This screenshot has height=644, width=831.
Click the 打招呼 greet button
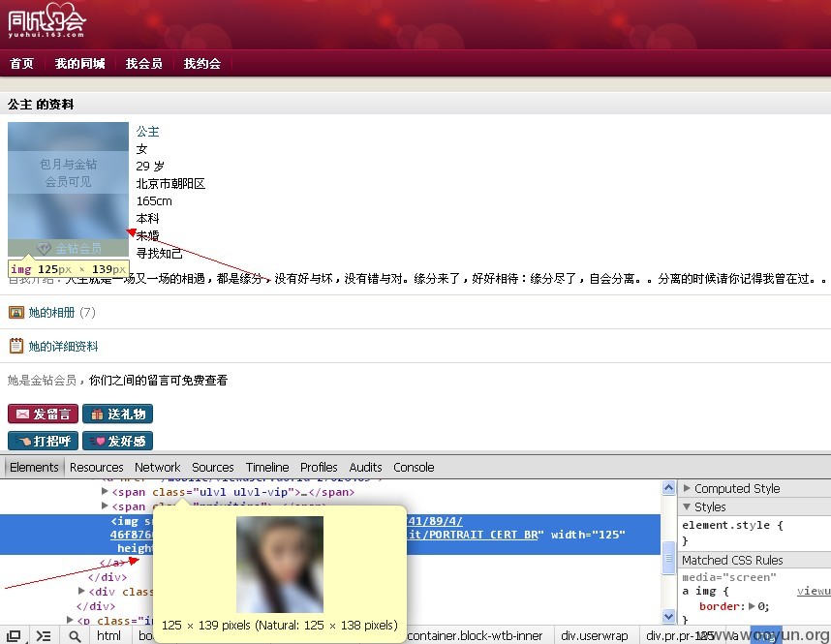point(43,441)
